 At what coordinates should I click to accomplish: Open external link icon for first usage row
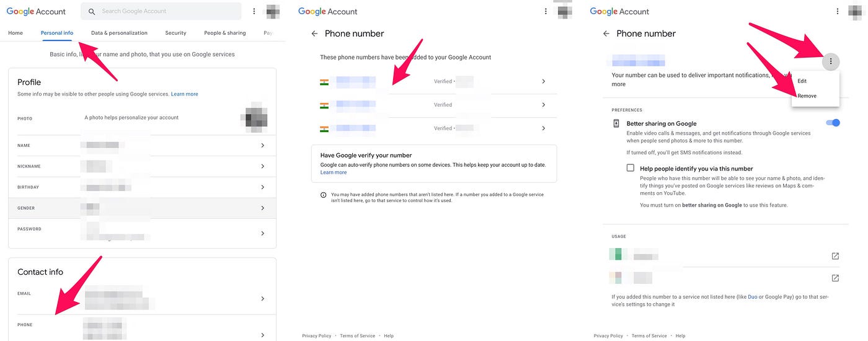click(x=835, y=256)
